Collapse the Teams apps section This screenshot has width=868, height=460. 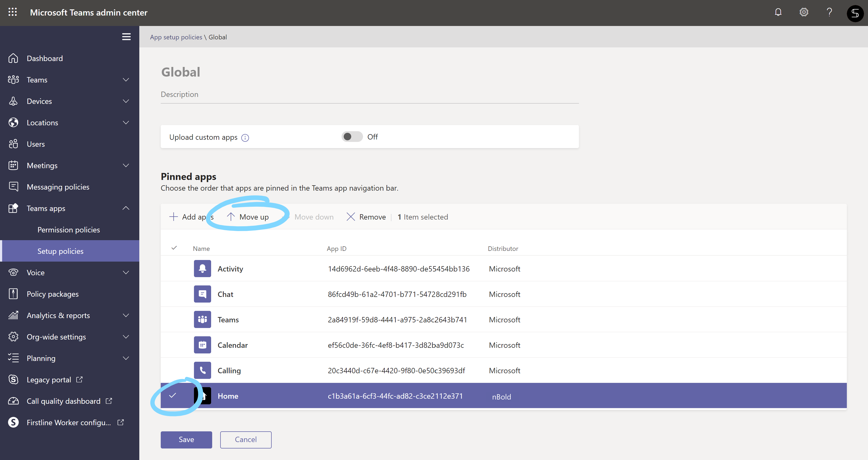pos(126,208)
